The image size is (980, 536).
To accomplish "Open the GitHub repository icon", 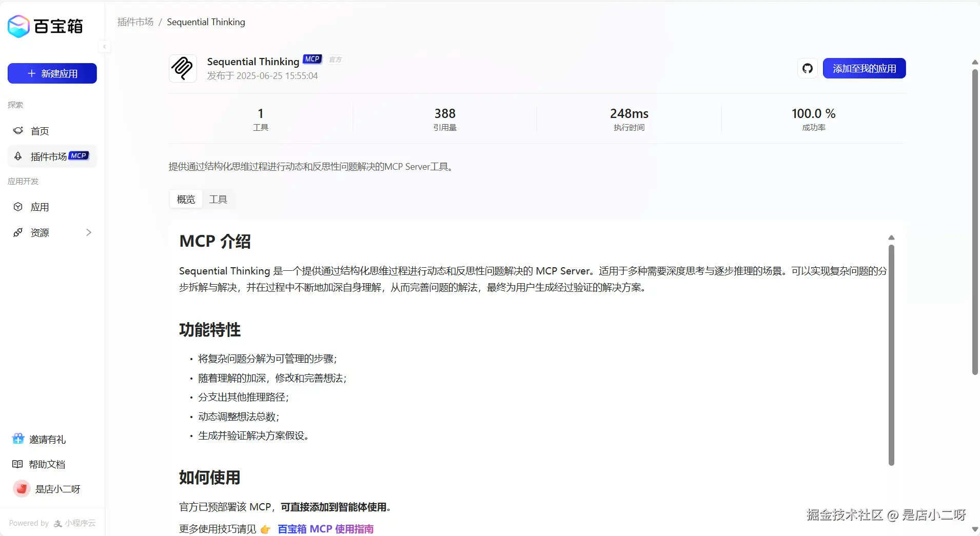I will point(808,68).
